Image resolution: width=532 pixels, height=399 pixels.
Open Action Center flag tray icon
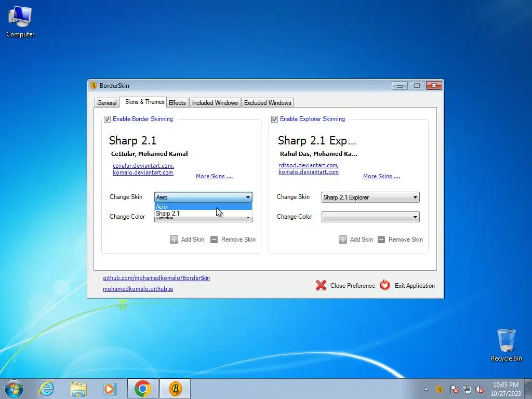pyautogui.click(x=454, y=389)
